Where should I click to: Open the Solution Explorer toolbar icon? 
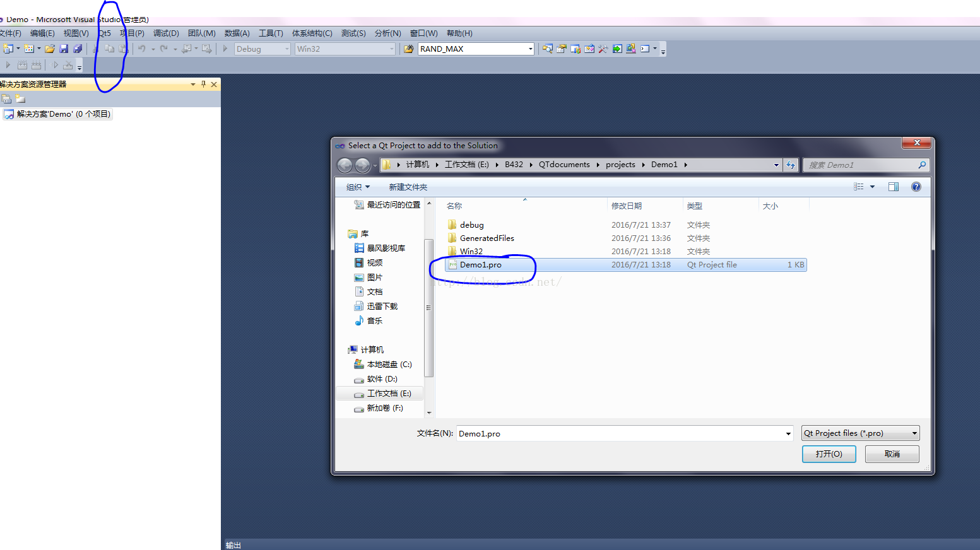pyautogui.click(x=547, y=49)
